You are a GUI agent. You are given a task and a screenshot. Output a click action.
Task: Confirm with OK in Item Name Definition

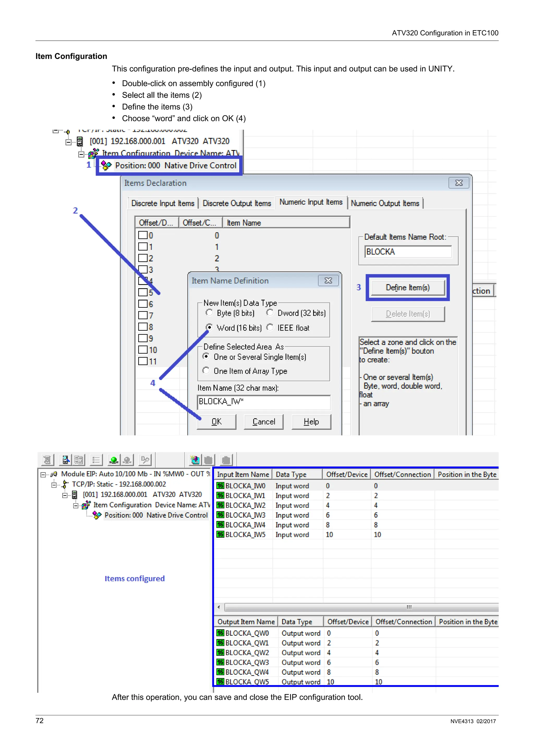coord(216,422)
